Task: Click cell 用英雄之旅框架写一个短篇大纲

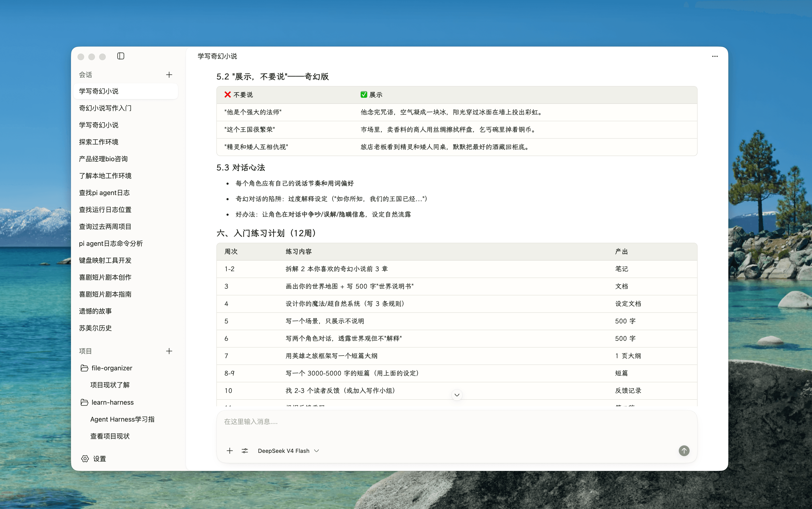Action: click(332, 356)
